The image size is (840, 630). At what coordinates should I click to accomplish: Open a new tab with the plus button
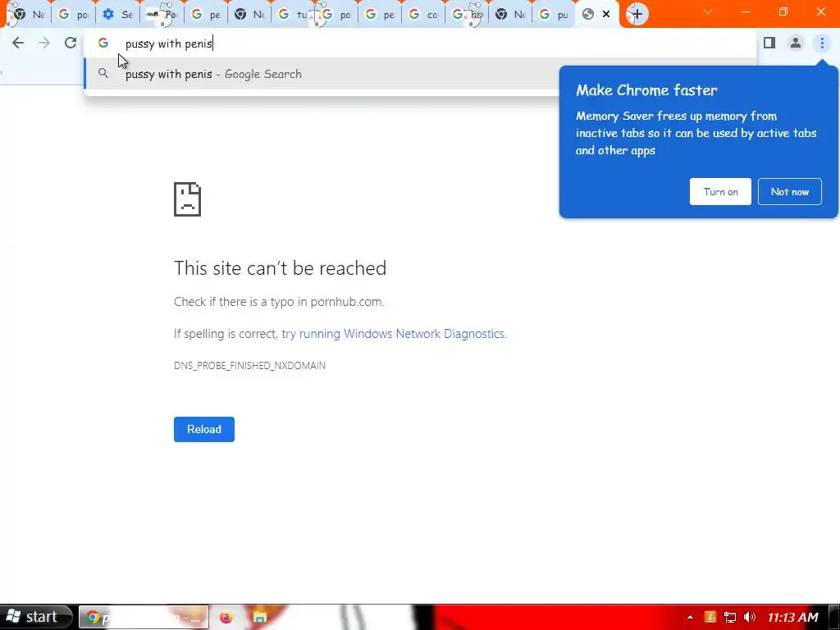click(637, 15)
